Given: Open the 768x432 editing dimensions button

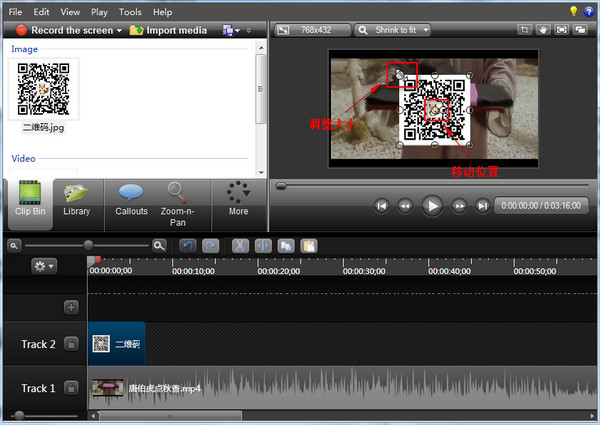Looking at the screenshot, I should [x=312, y=30].
